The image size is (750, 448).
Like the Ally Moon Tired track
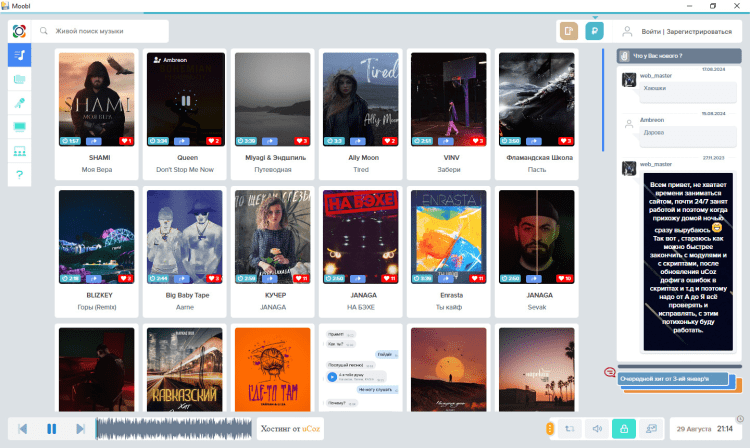pos(390,141)
